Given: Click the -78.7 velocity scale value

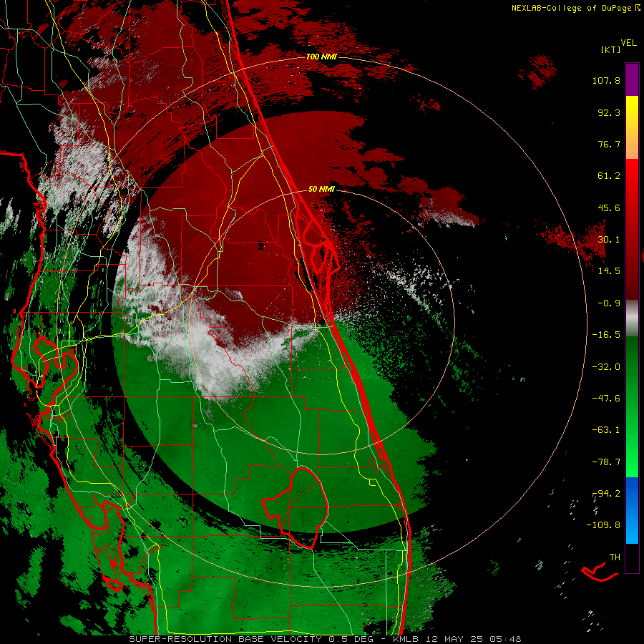Looking at the screenshot, I should point(606,462).
